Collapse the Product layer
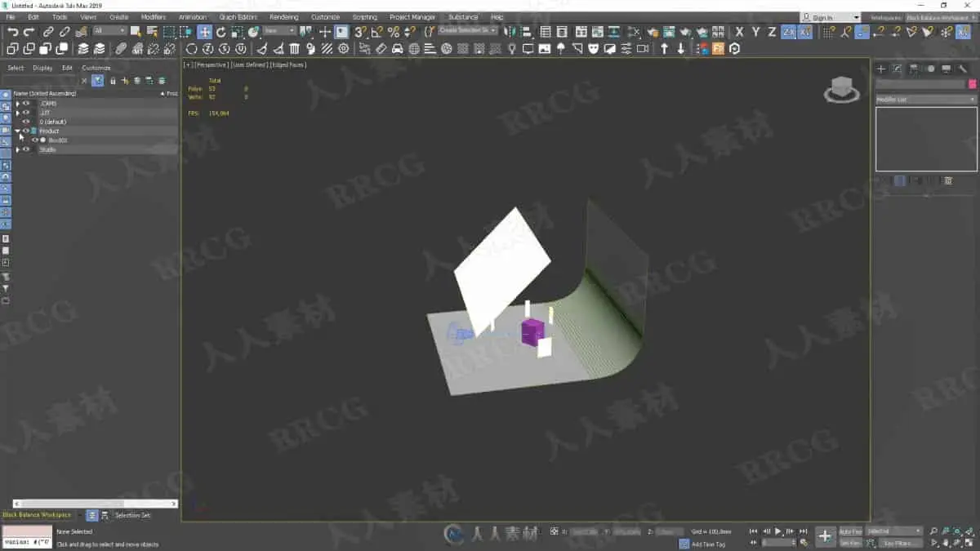980x551 pixels. point(18,131)
